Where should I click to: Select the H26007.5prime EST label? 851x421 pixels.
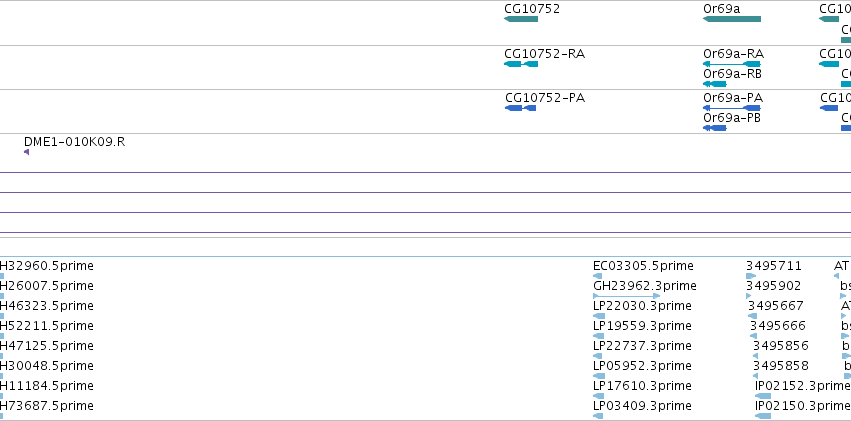[47, 286]
